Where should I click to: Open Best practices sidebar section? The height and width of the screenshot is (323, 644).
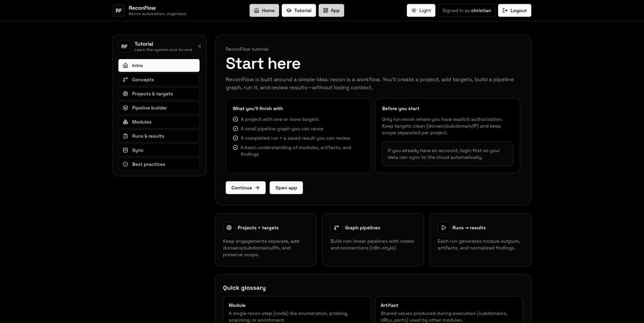(x=159, y=164)
